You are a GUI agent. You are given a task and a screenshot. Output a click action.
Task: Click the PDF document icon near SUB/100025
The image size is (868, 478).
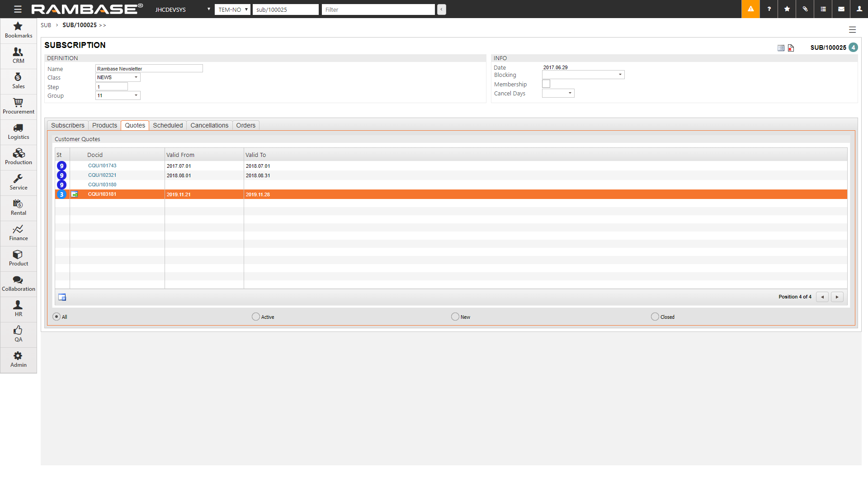tap(791, 48)
